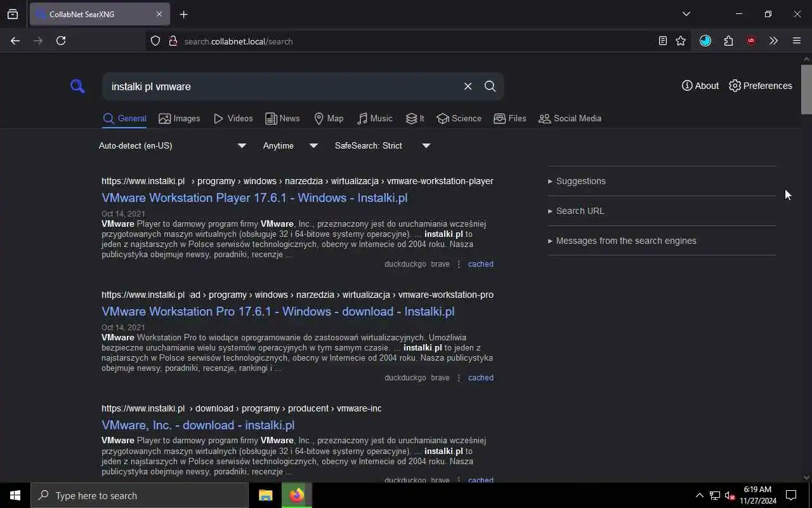812x508 pixels.
Task: Open VMware Workstation Pro 17.6.1 result
Action: tap(278, 311)
